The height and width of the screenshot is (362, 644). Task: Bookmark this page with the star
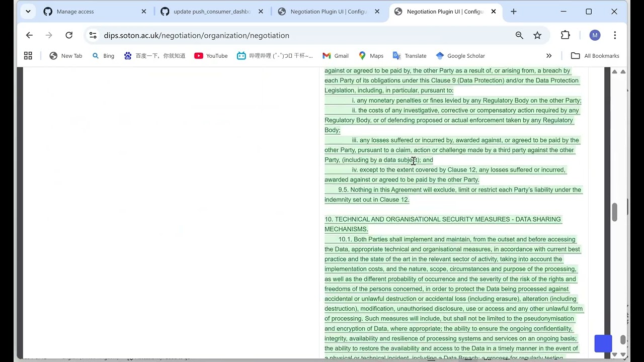click(537, 35)
